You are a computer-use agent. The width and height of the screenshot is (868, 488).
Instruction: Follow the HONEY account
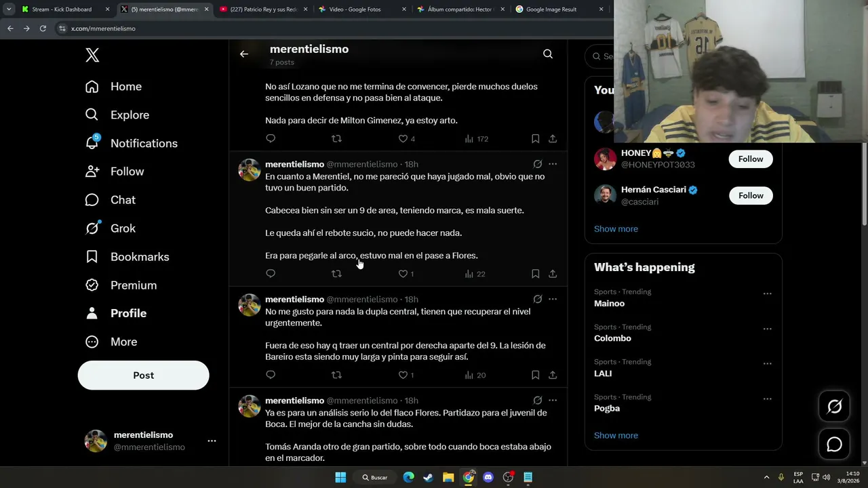[x=751, y=159]
